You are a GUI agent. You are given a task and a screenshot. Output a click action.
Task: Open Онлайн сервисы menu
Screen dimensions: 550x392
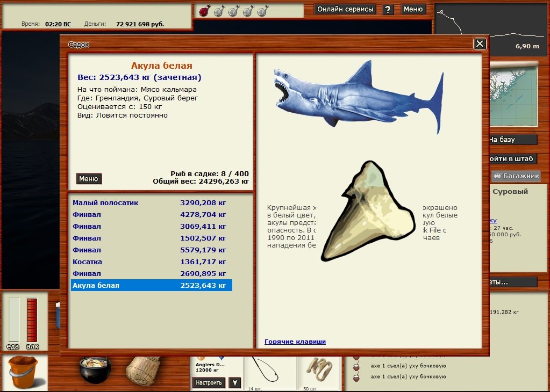[x=345, y=9]
